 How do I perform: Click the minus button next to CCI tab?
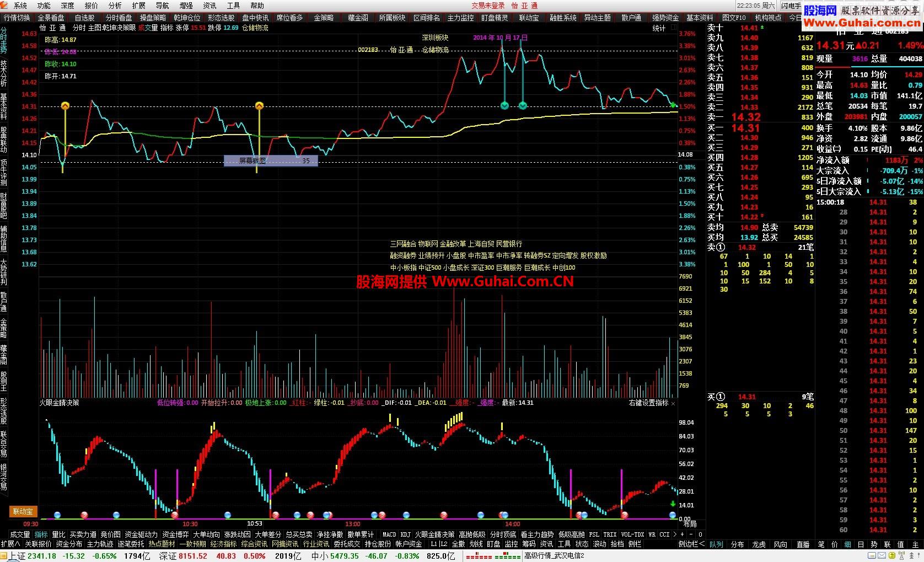(691, 534)
